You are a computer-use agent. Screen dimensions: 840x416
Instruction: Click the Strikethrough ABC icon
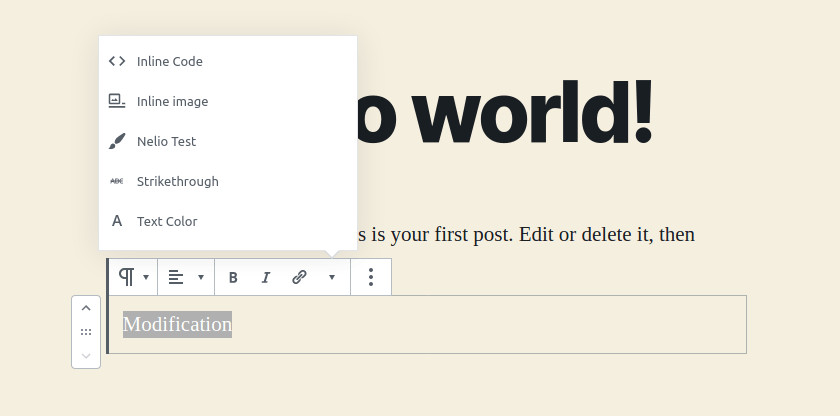point(117,181)
